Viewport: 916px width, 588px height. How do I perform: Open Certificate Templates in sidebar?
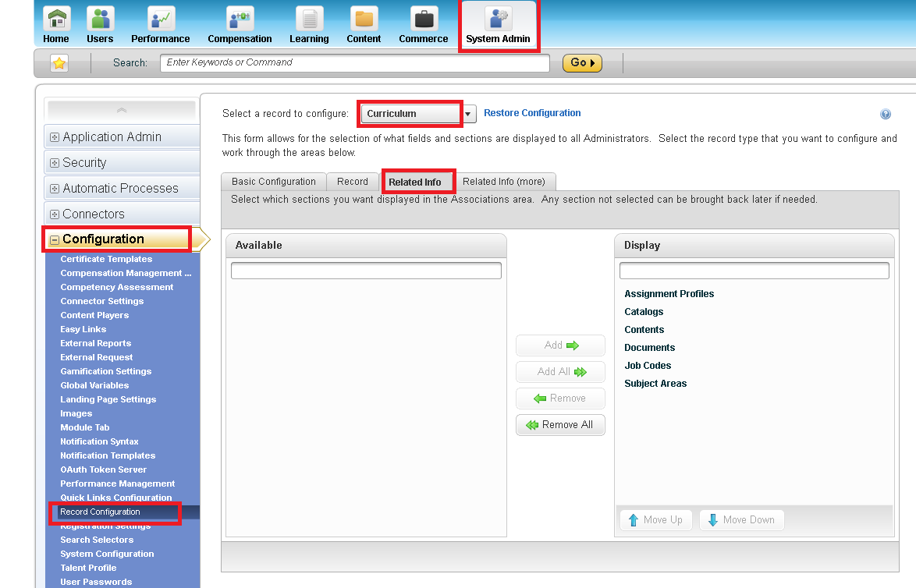(106, 259)
